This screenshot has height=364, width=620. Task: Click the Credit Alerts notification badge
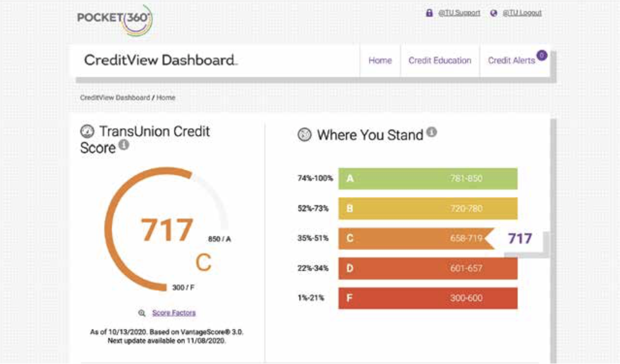pos(542,55)
